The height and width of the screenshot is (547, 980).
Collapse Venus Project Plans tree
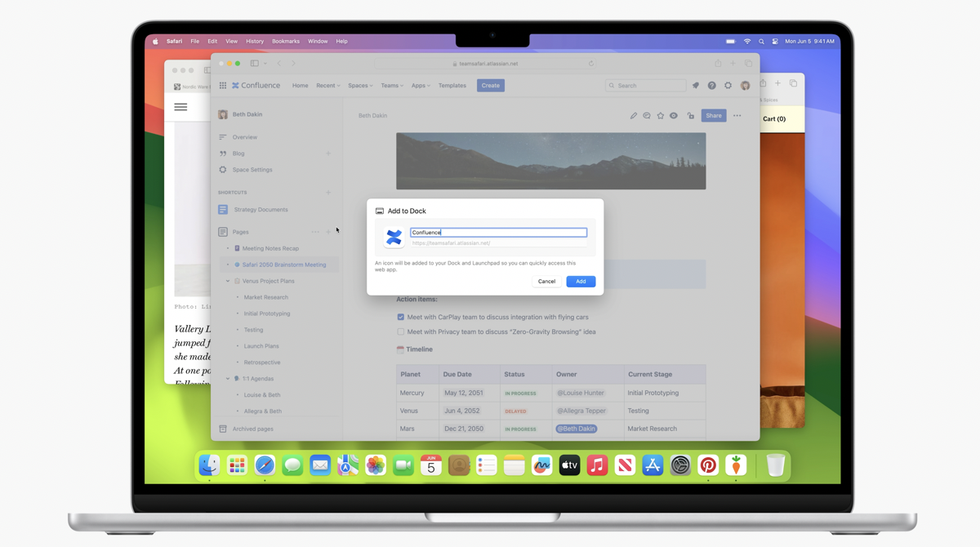228,281
